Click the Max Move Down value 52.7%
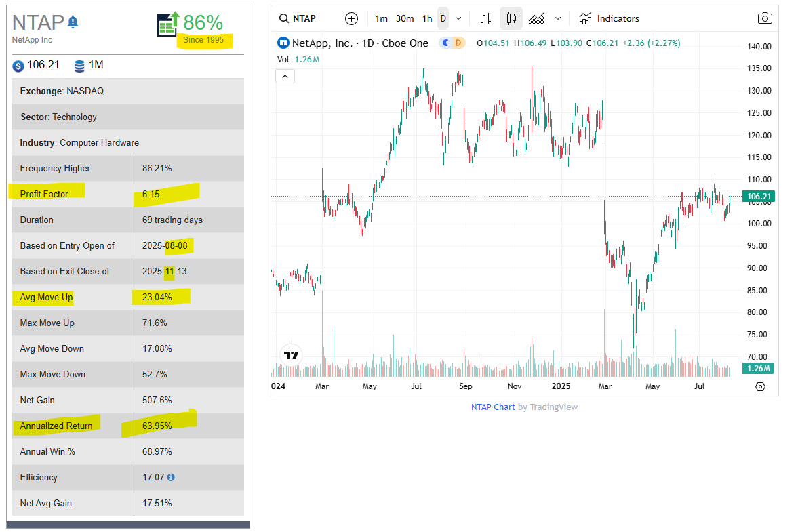 (155, 374)
